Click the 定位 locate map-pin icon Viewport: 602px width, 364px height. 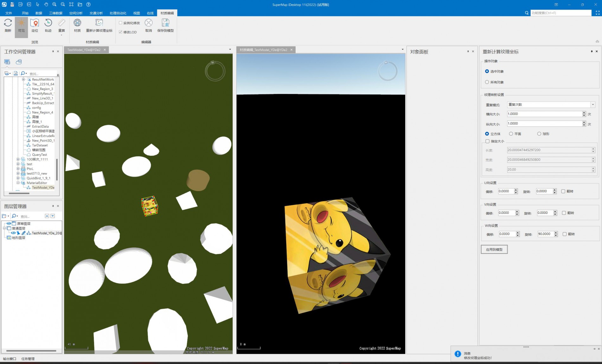tap(35, 23)
